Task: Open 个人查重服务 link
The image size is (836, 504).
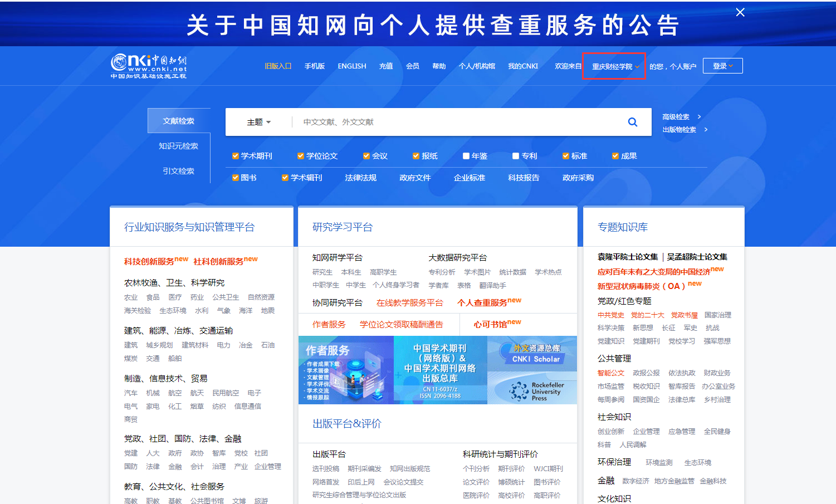Action: (x=482, y=302)
